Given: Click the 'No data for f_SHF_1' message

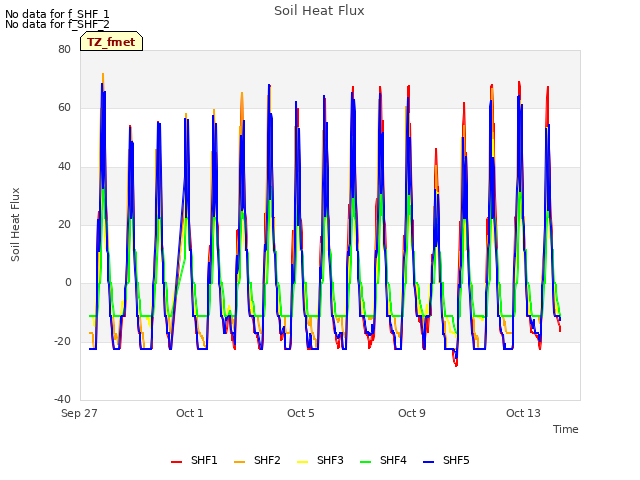Looking at the screenshot, I should click(57, 14).
